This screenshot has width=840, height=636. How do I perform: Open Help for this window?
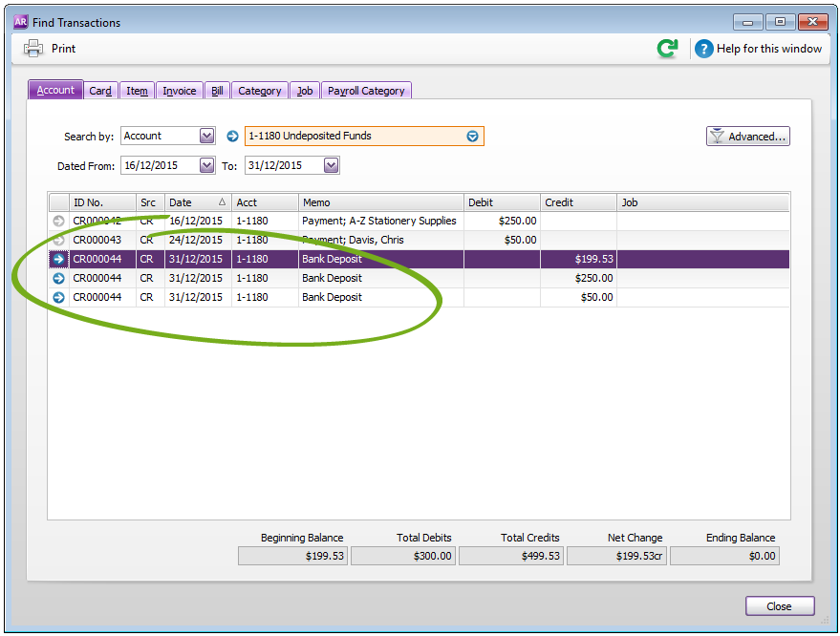[x=758, y=49]
